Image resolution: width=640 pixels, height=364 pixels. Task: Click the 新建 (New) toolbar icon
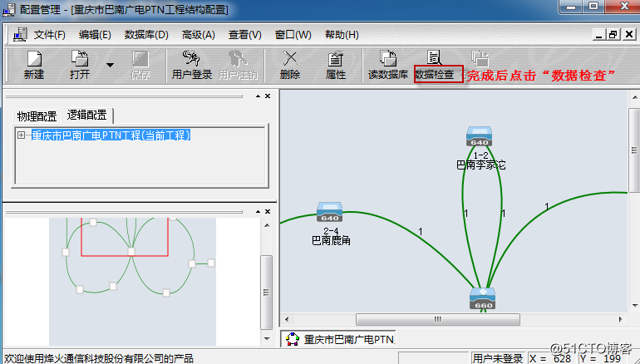[34, 66]
